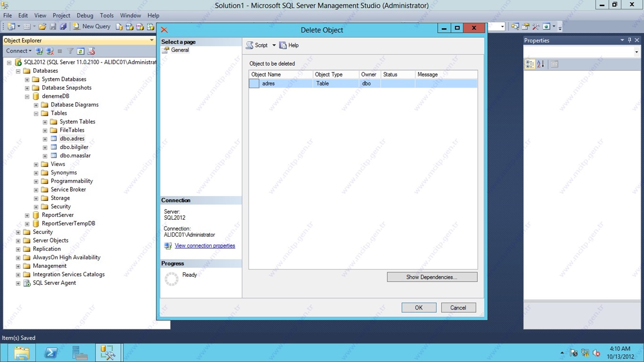
Task: Click Cancel in Delete Object dialog
Action: tap(458, 308)
